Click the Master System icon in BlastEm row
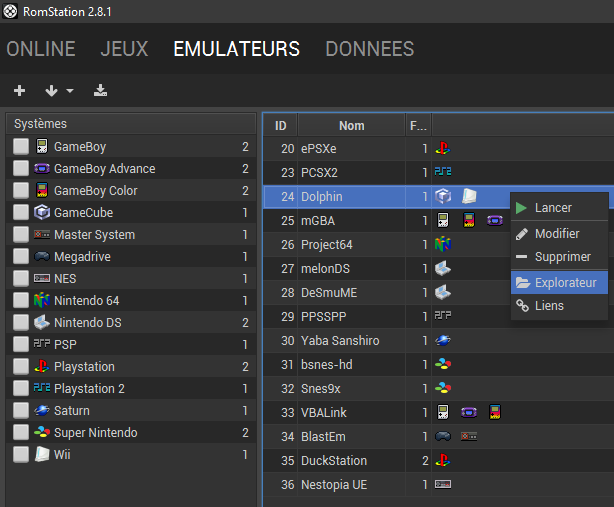This screenshot has height=507, width=614. [469, 436]
